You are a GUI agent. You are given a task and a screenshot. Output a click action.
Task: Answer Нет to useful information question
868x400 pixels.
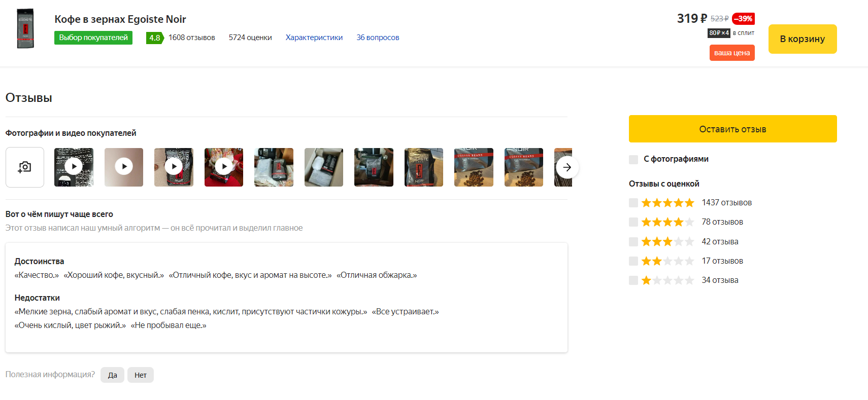pos(141,375)
